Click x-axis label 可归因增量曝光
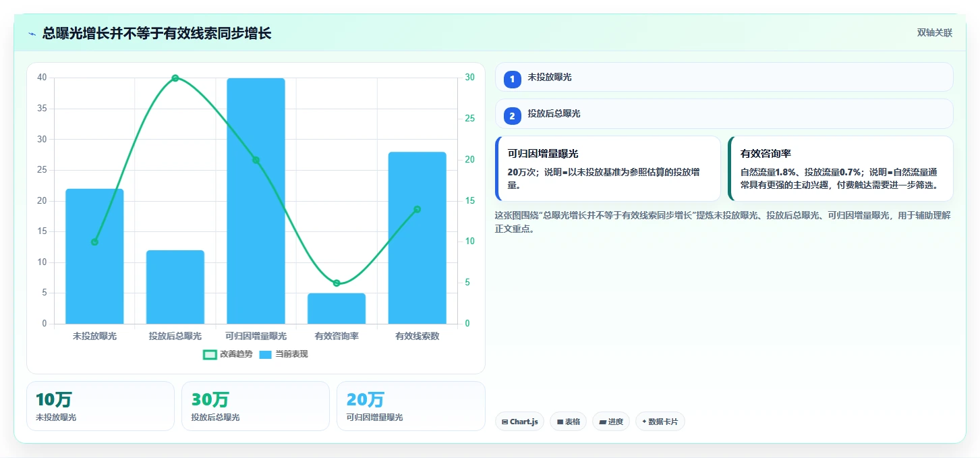 pyautogui.click(x=256, y=336)
